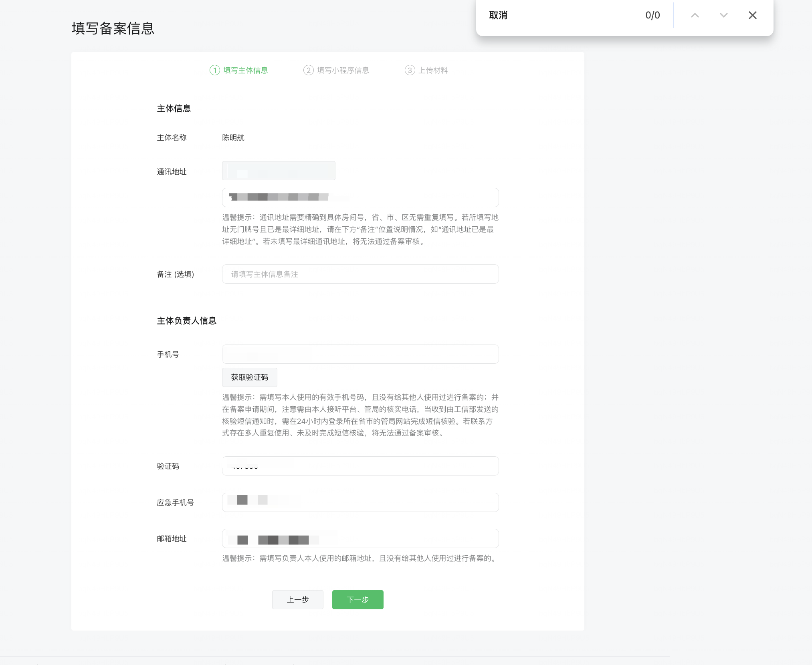Click the 0/0 match counter

click(652, 15)
